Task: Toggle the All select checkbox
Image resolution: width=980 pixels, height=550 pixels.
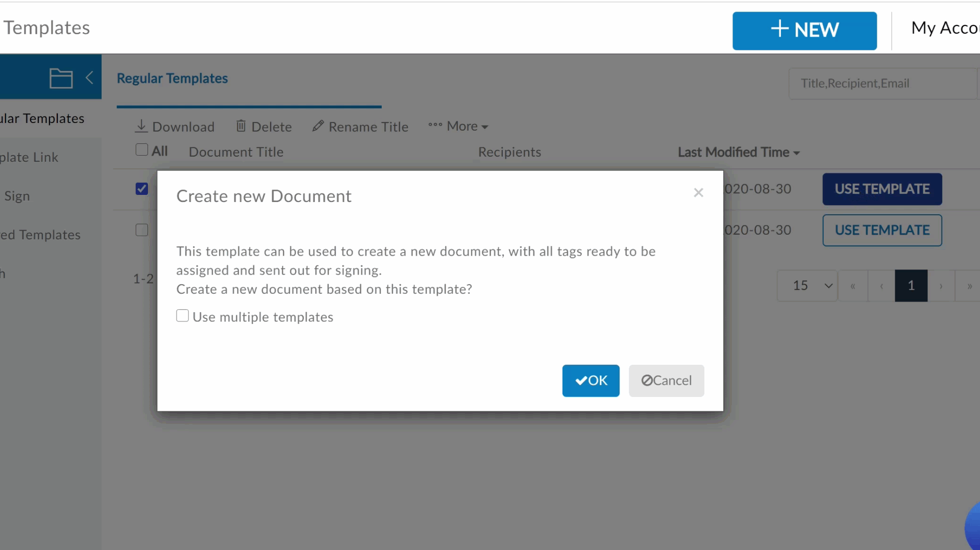Action: (142, 150)
